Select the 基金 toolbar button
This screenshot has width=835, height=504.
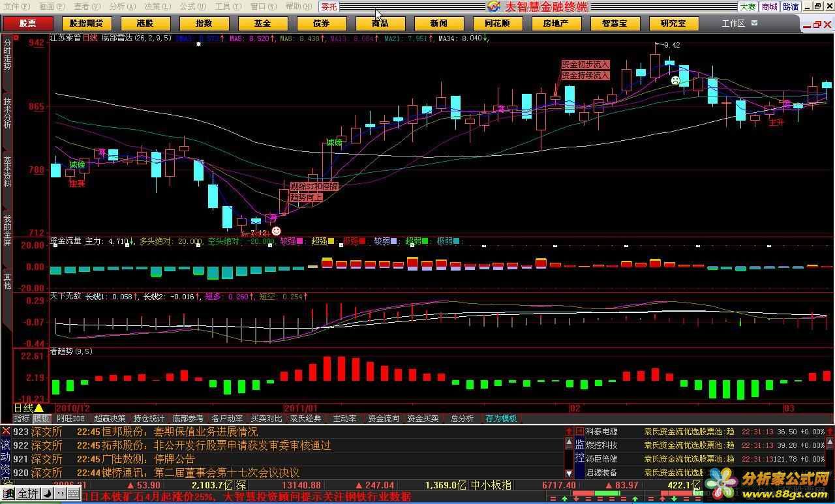click(x=262, y=23)
